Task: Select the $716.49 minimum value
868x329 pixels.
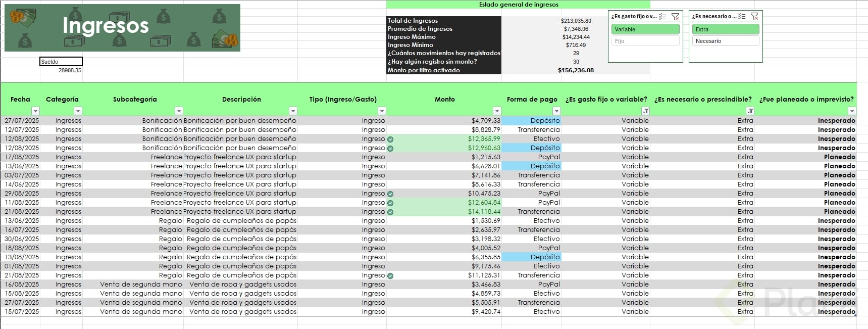Action: 576,45
